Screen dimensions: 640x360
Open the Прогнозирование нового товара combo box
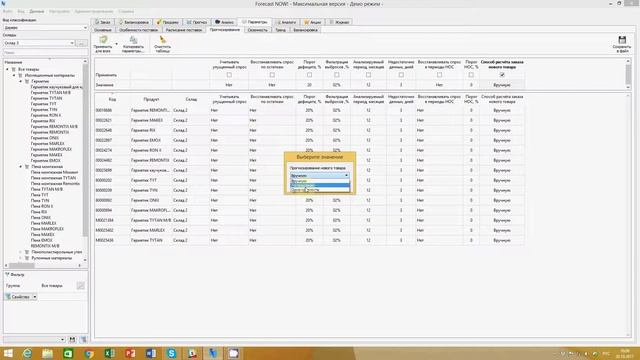(x=319, y=175)
